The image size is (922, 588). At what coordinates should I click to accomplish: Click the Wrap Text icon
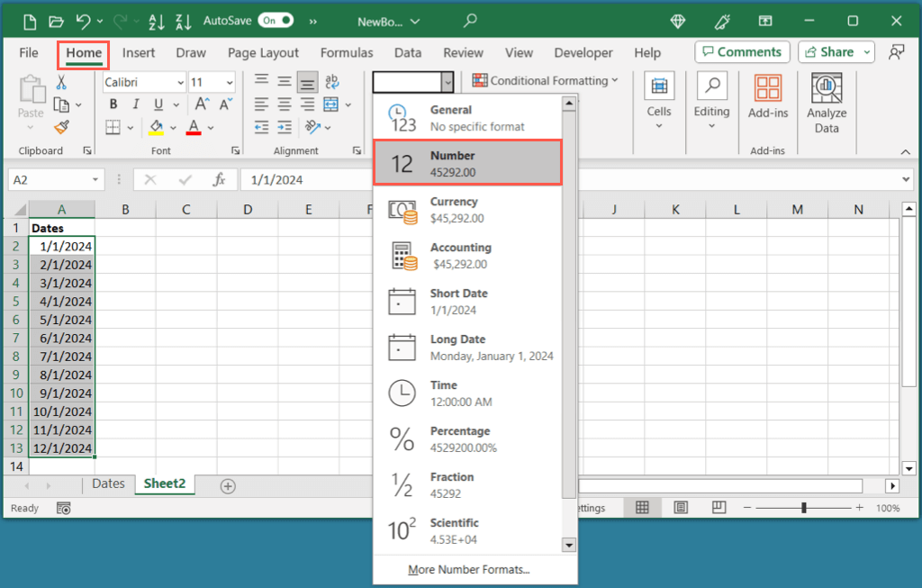coord(331,83)
